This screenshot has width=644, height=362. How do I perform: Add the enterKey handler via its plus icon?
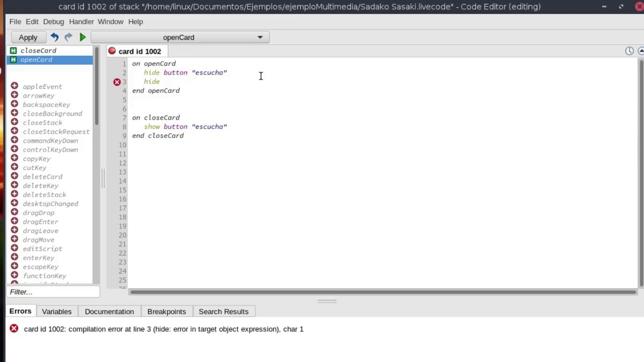point(15,257)
